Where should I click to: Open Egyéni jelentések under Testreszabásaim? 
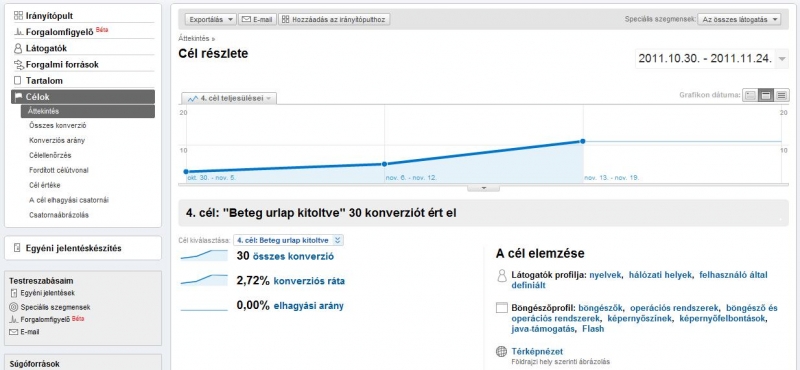point(48,293)
